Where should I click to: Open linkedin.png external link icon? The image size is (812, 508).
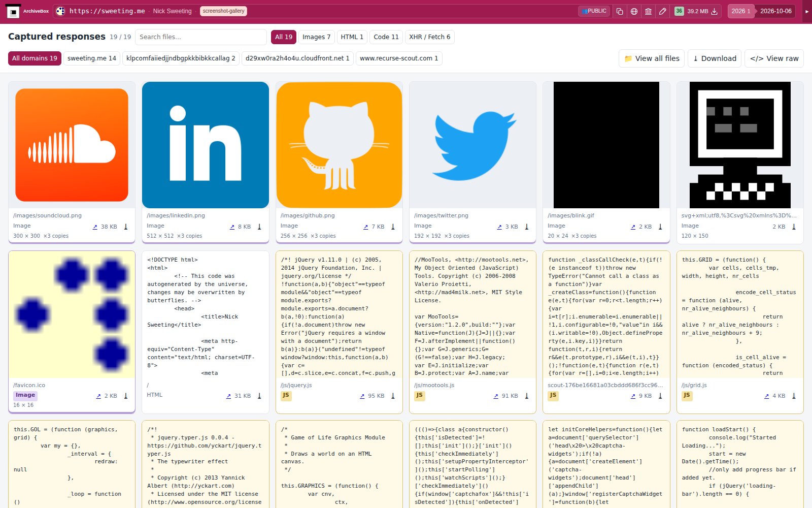coord(232,227)
